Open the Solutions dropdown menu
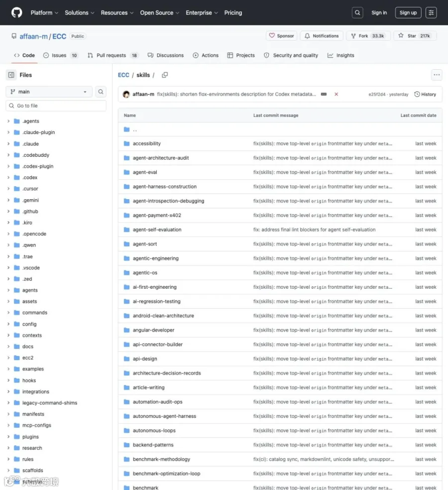The width and height of the screenshot is (448, 490). (79, 13)
